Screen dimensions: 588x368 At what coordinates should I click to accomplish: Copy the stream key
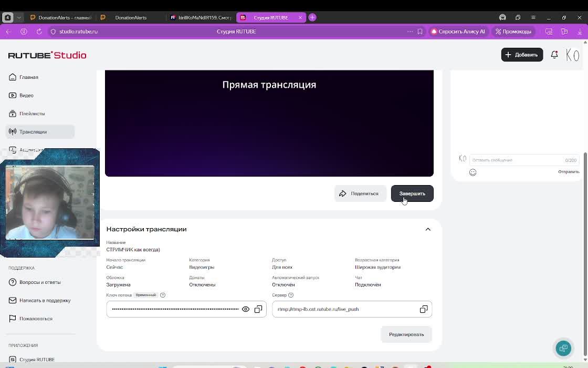(258, 309)
